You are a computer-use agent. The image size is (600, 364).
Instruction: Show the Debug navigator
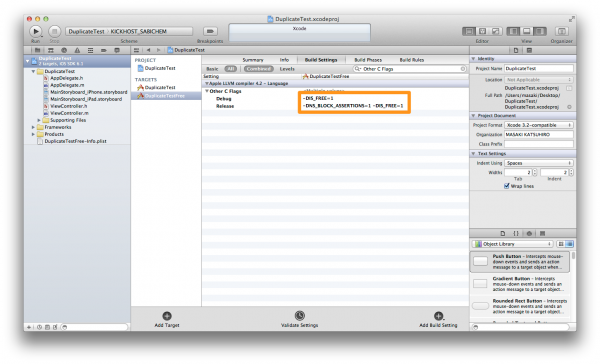pyautogui.click(x=90, y=50)
